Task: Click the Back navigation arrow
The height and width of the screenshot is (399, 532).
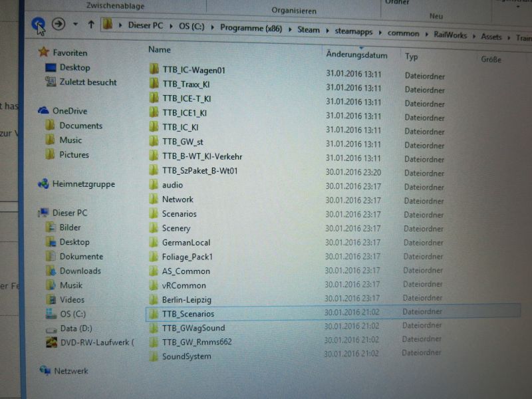Action: click(38, 24)
